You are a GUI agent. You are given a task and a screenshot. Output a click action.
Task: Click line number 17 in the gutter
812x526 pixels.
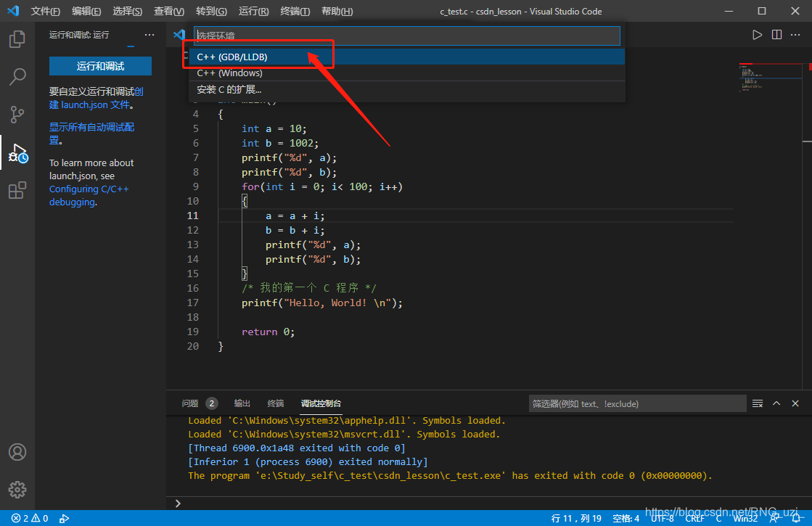tap(192, 303)
